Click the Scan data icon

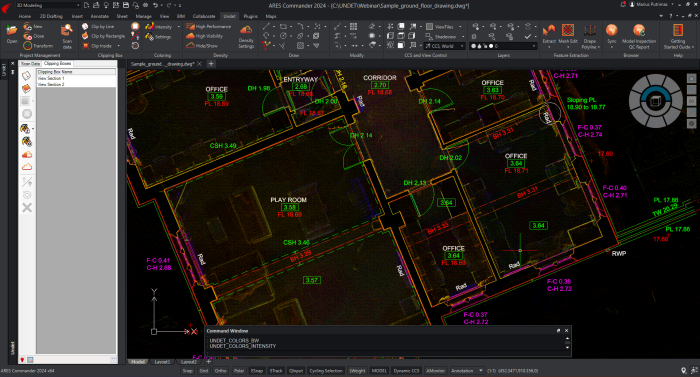coord(67,36)
